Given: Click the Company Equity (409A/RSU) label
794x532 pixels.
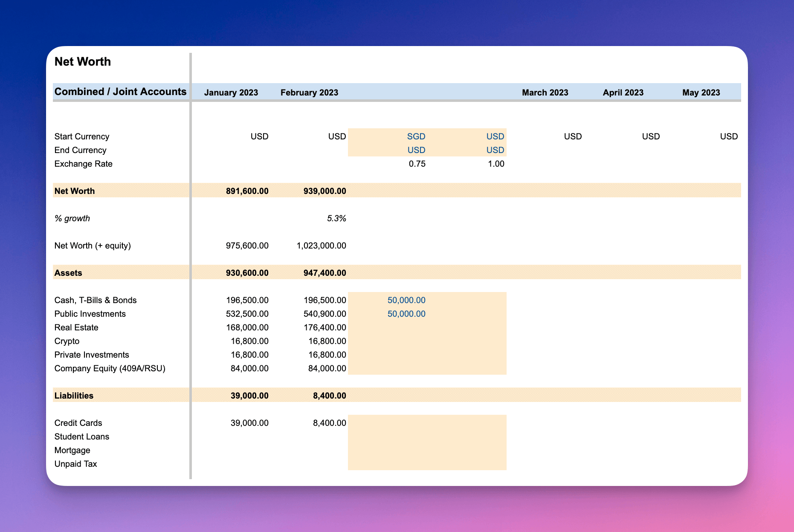Looking at the screenshot, I should 110,368.
